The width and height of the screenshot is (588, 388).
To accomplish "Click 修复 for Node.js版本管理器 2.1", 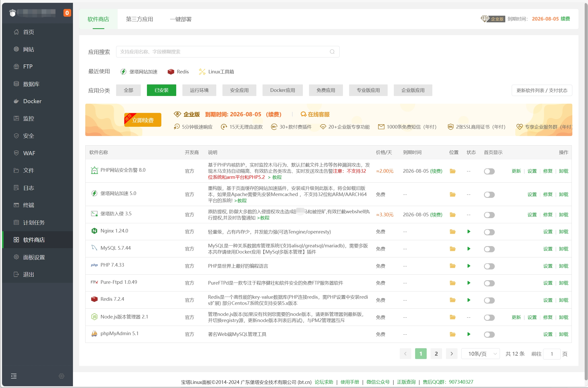I will 548,317.
